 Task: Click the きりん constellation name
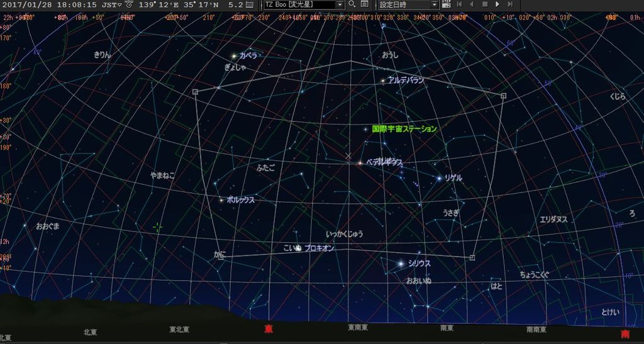click(103, 54)
